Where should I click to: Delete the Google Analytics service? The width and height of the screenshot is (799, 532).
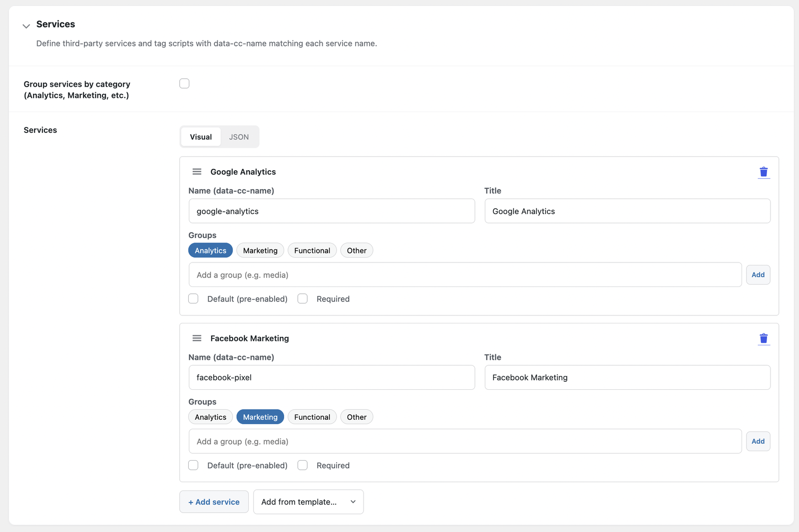(x=764, y=172)
